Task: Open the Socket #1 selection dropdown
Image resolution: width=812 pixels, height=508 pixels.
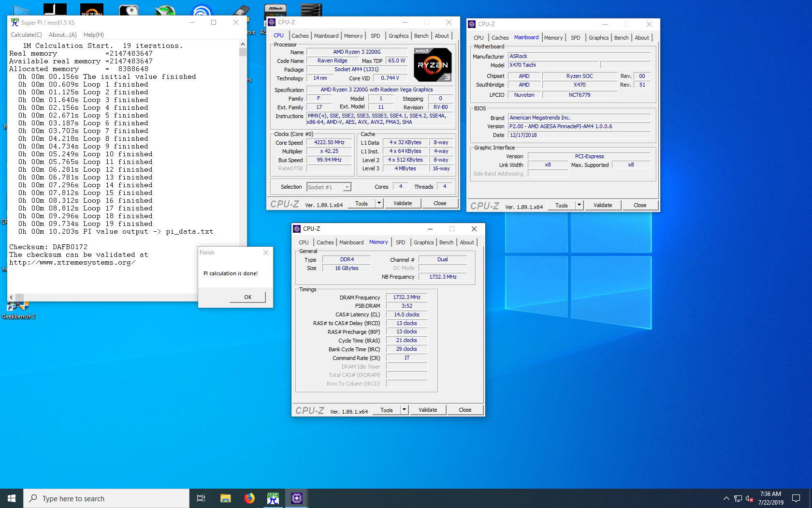Action: pos(329,187)
